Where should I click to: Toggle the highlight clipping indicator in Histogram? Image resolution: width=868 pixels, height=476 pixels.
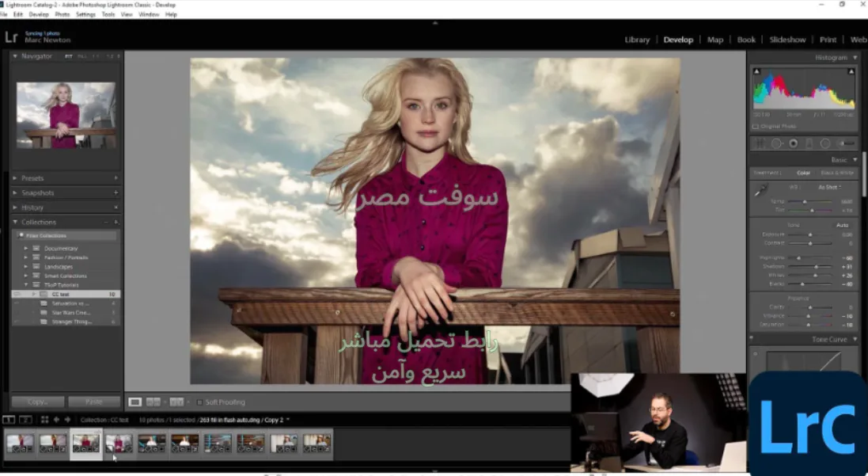(851, 71)
